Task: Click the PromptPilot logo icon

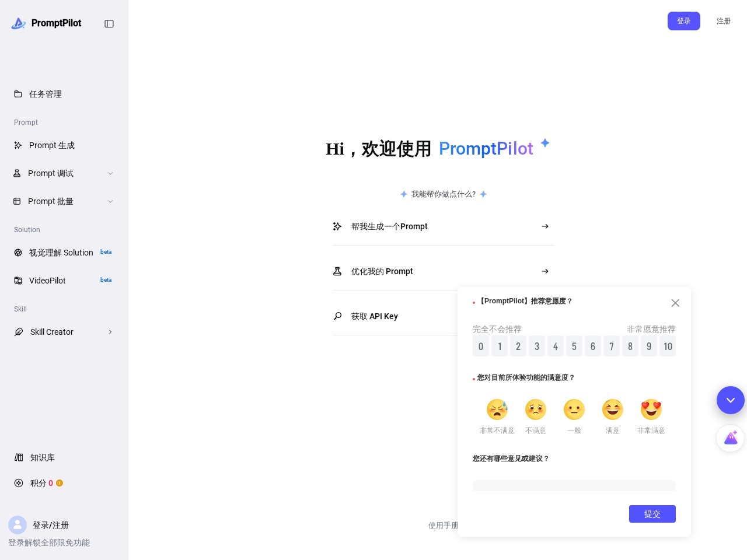Action: (19, 23)
